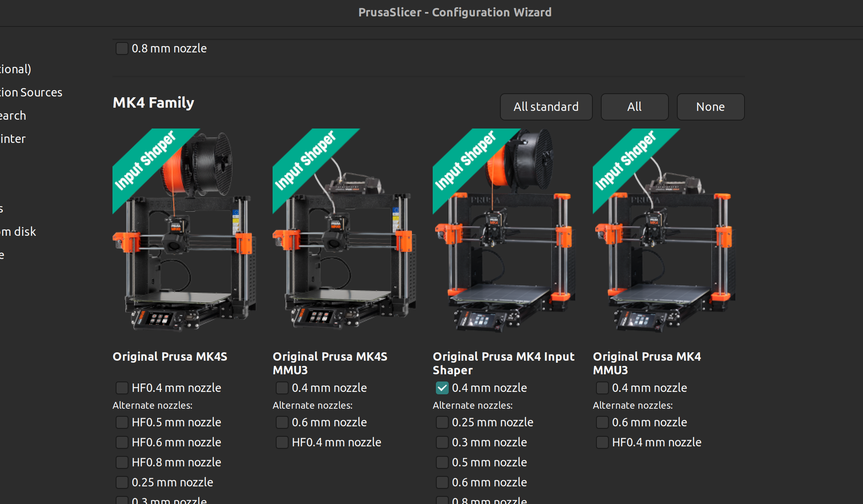Image resolution: width=863 pixels, height=504 pixels.
Task: Uncheck 0.4 mm nozzle for MK4 Input Shaper
Action: 442,388
